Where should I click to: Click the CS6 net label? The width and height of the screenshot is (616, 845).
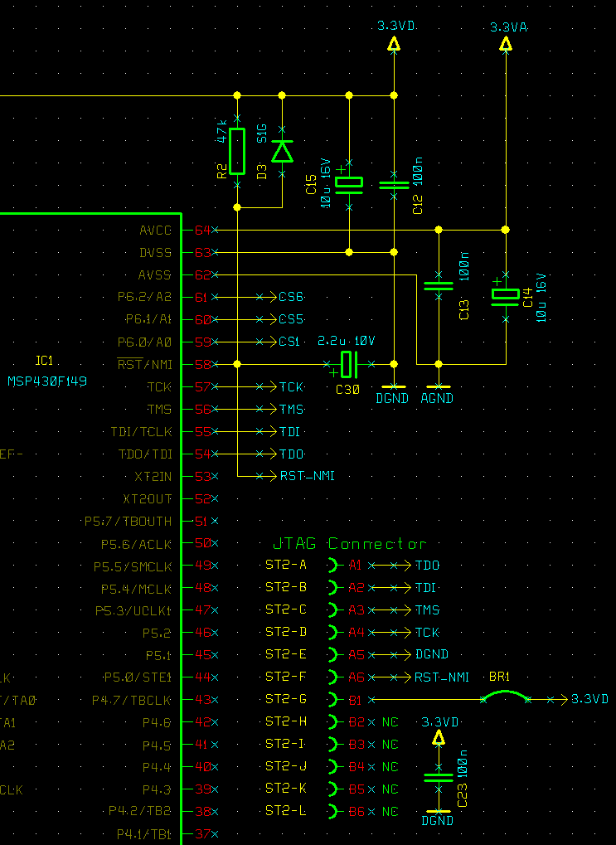[291, 297]
